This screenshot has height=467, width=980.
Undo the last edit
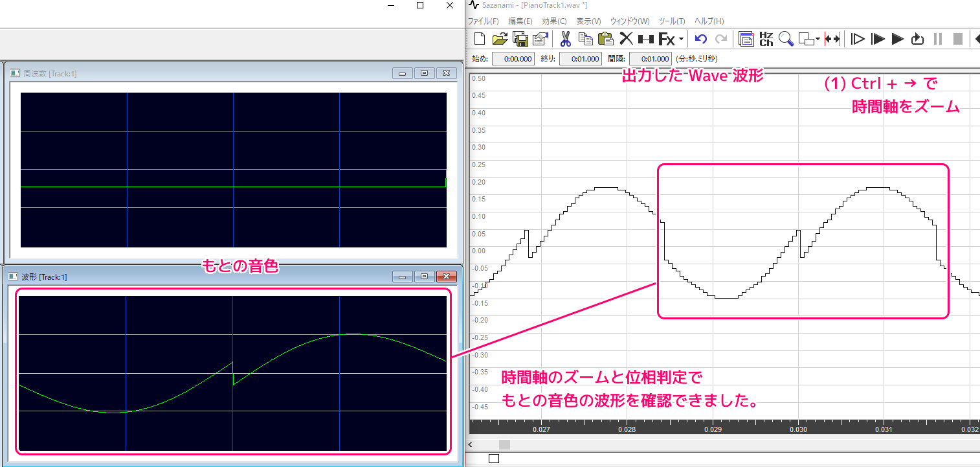click(700, 39)
